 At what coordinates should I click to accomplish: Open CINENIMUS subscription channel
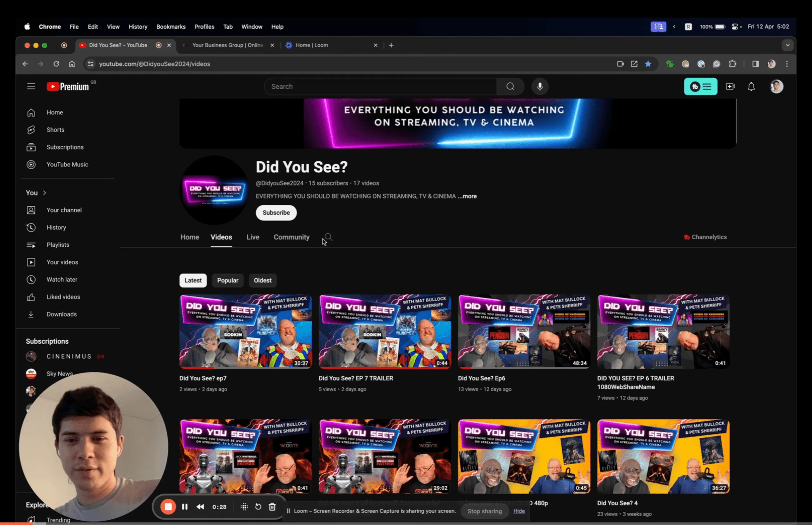click(x=68, y=356)
